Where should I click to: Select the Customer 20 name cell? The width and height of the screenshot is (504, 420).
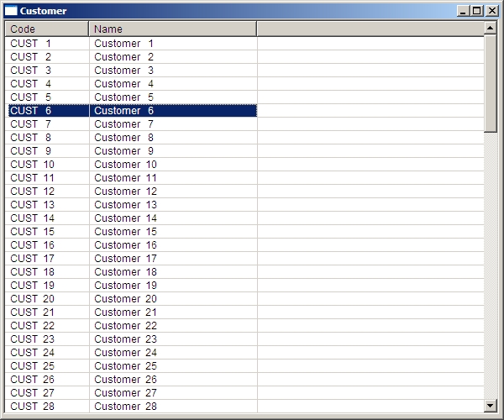pos(173,298)
